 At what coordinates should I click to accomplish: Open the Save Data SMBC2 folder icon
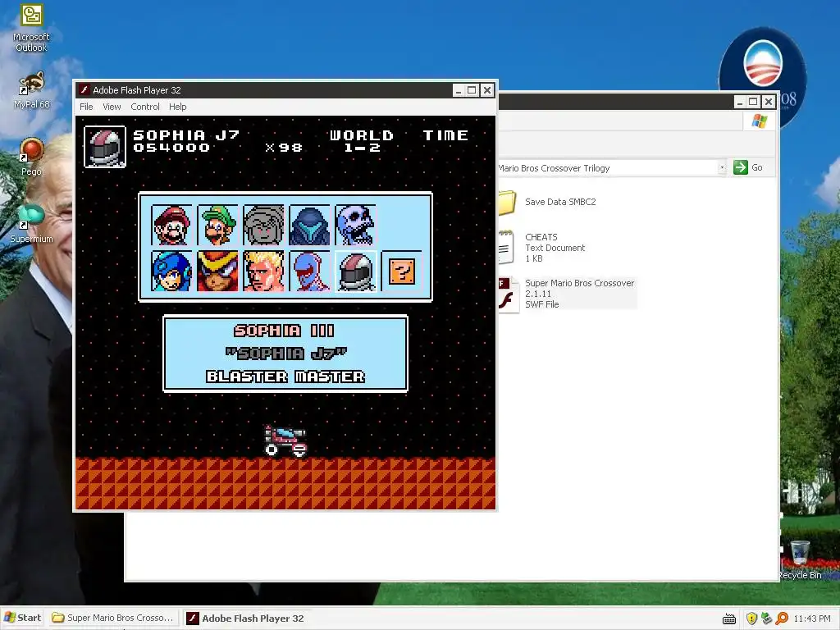[506, 203]
